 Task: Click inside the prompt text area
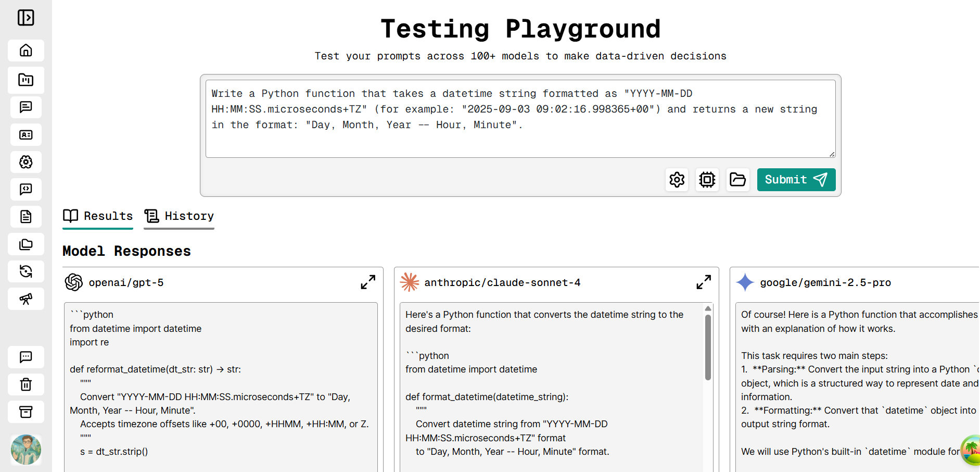coord(520,119)
